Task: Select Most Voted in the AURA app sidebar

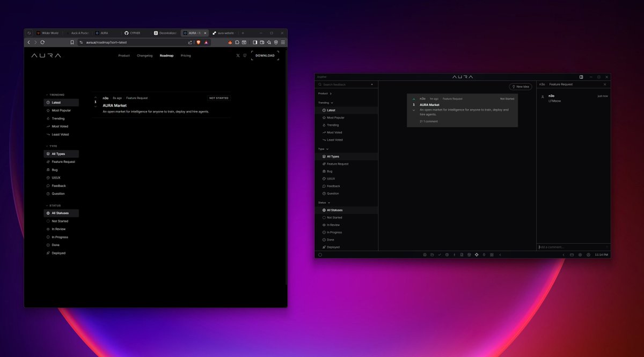Action: [347, 132]
